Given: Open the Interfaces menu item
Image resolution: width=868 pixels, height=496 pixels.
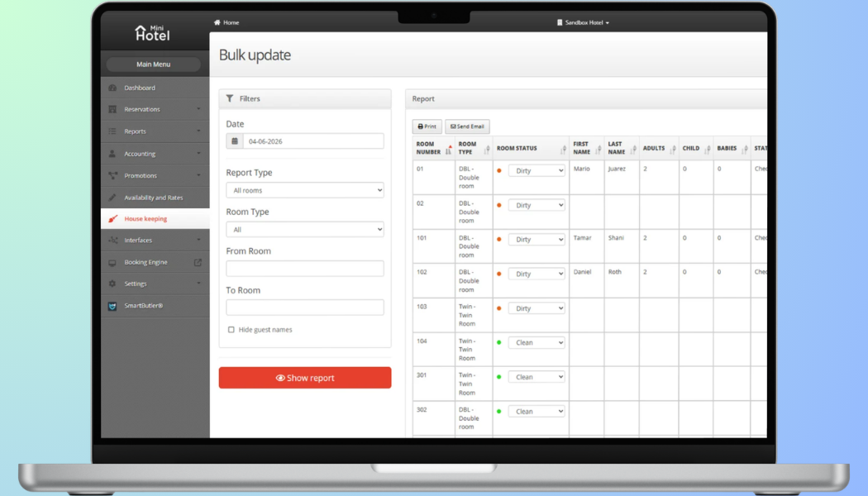Looking at the screenshot, I should (x=155, y=241).
